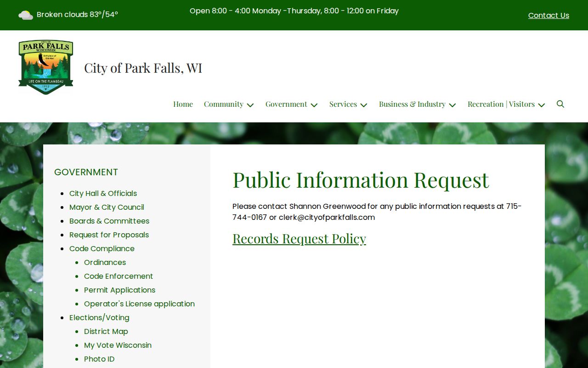This screenshot has width=588, height=368.
Task: Open Elections/Voting sidebar link
Action: click(x=99, y=317)
